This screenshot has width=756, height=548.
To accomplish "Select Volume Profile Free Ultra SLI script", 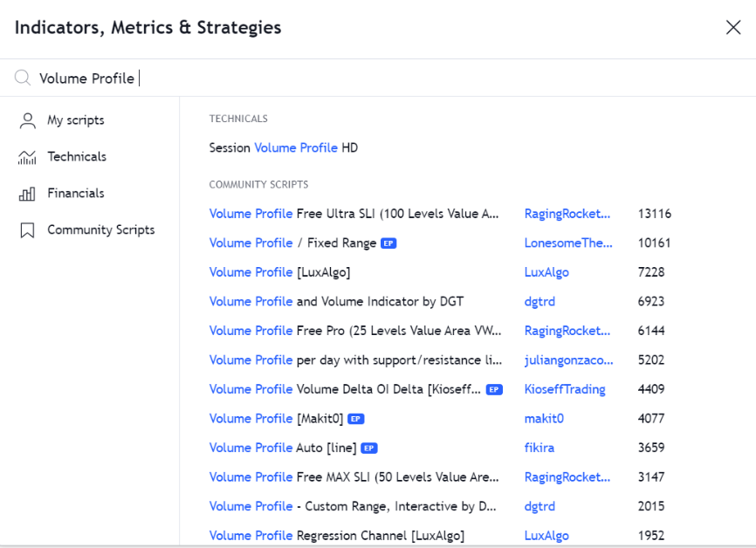I will (354, 214).
